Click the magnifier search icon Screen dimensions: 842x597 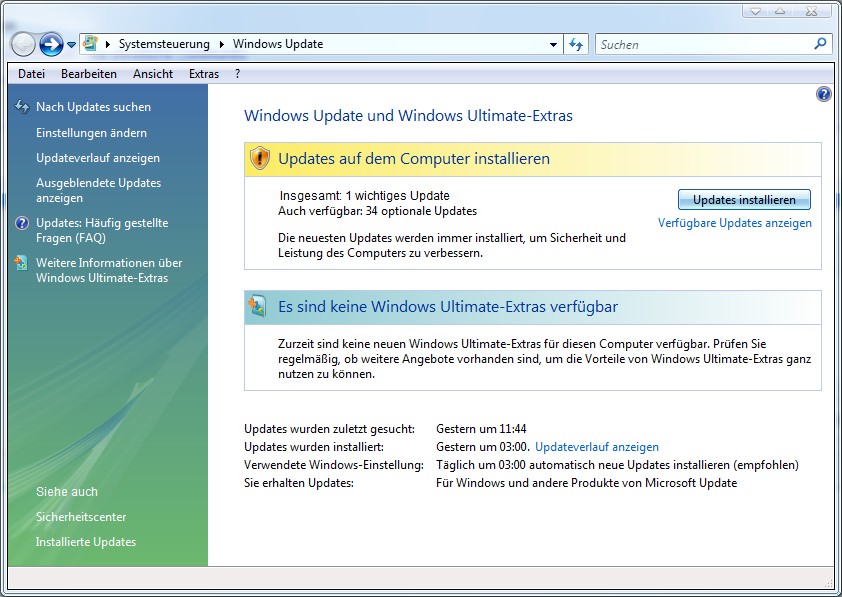820,44
